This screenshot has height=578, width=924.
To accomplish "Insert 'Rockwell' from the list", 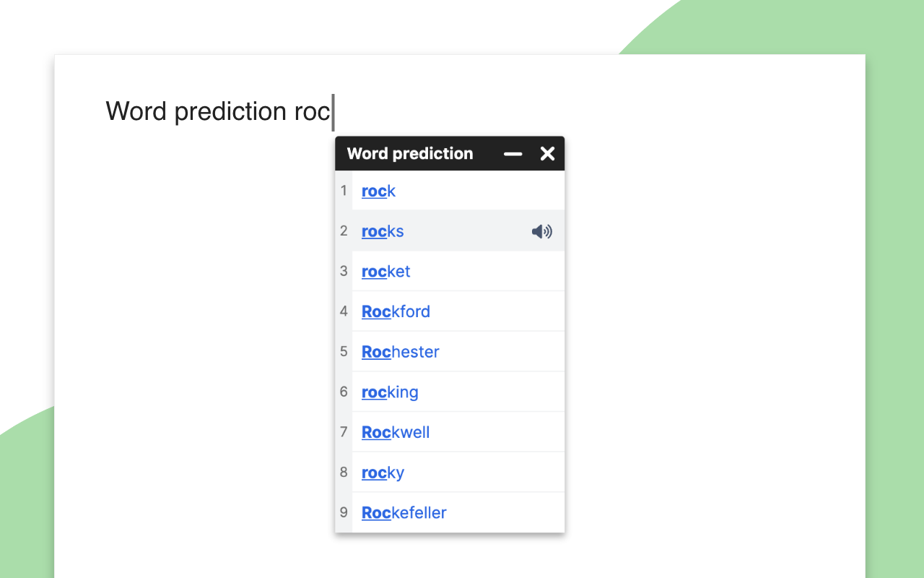I will point(396,432).
